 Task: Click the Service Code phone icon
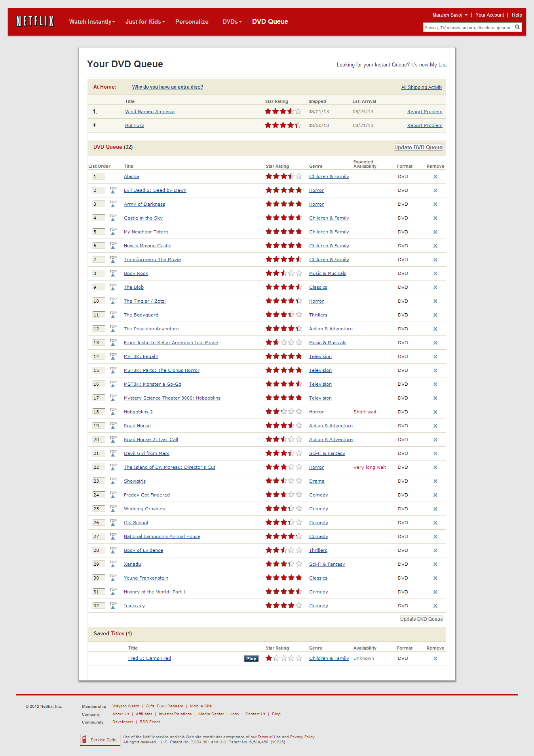click(84, 739)
